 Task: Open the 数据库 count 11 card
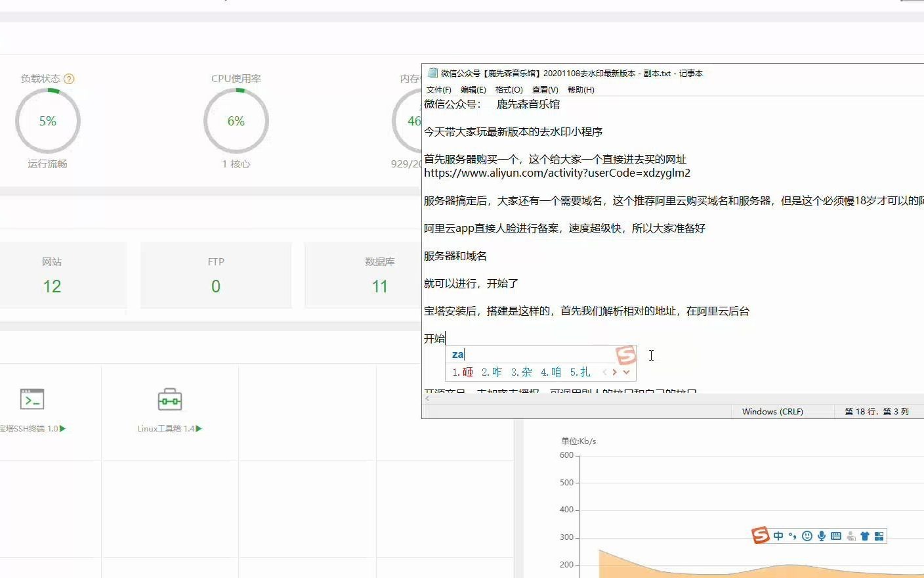click(x=364, y=275)
